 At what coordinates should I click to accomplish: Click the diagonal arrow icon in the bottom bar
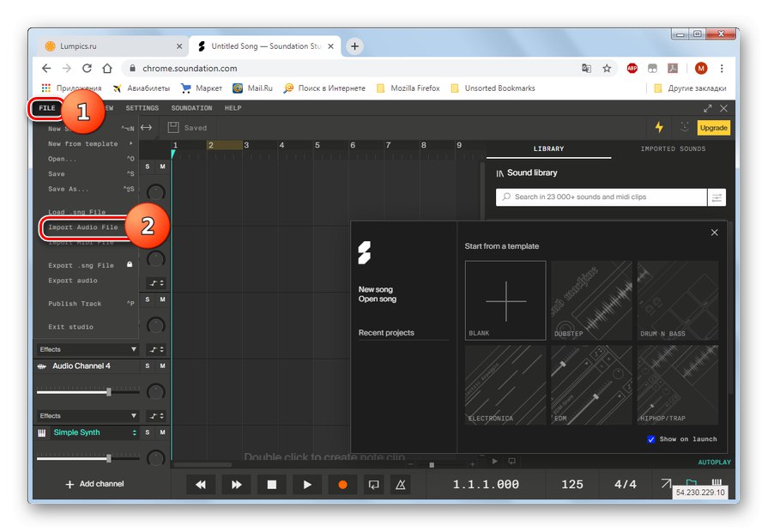(666, 483)
